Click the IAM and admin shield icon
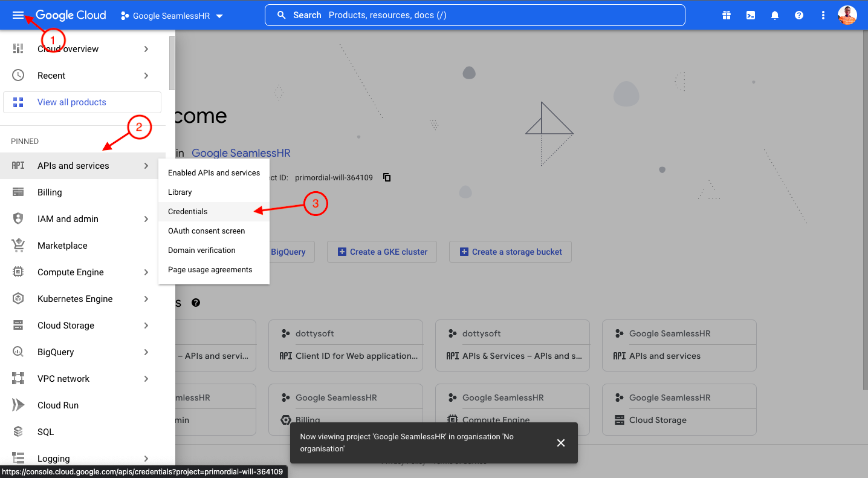868x478 pixels. click(18, 219)
